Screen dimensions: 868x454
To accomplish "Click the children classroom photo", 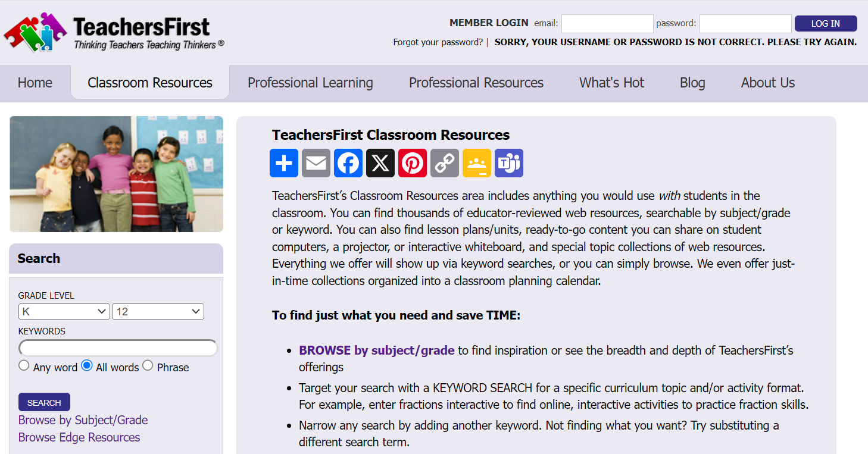I will (x=116, y=174).
